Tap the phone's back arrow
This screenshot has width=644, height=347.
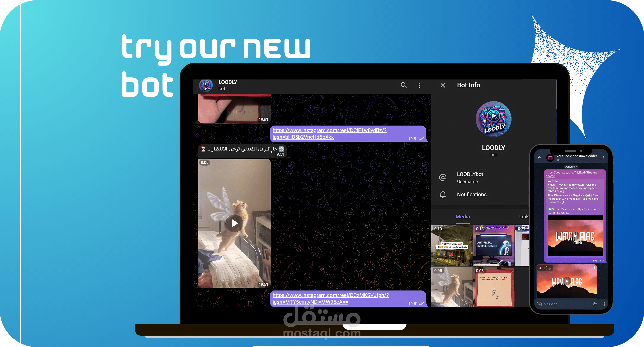[539, 158]
